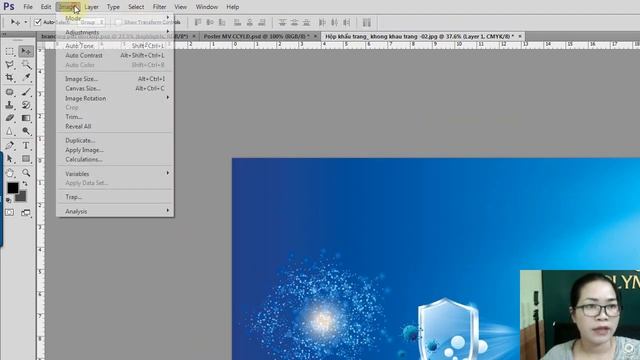Switch to Poster MV CCYLD.psd tab
Viewport: 640px width, 360px height.
(x=256, y=36)
